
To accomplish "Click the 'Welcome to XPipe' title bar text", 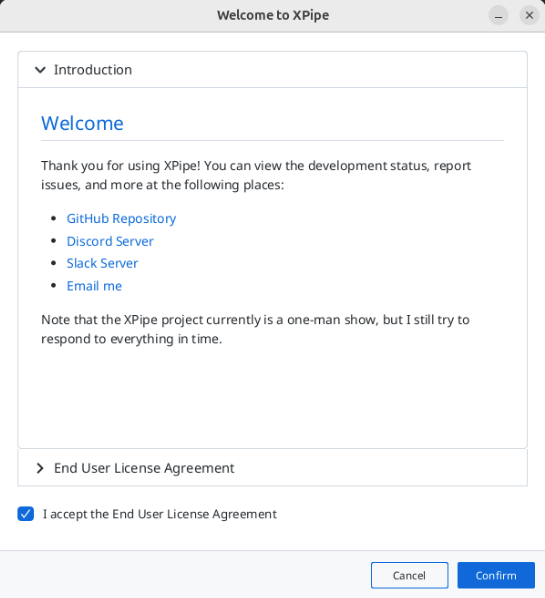I will pyautogui.click(x=273, y=15).
